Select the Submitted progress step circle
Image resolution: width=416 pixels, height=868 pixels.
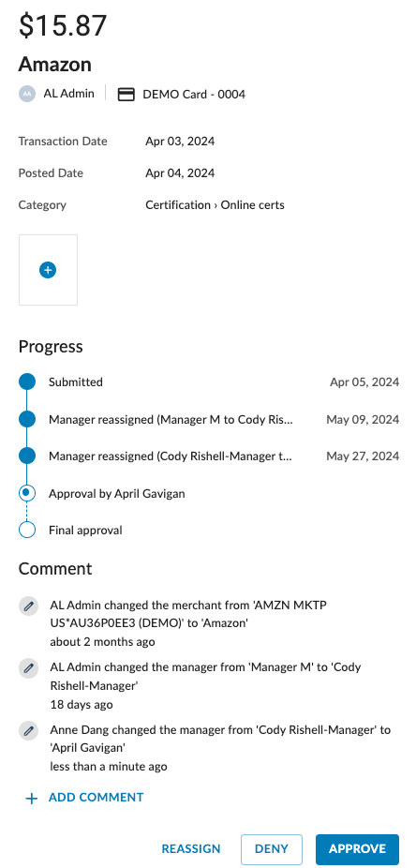pos(27,382)
